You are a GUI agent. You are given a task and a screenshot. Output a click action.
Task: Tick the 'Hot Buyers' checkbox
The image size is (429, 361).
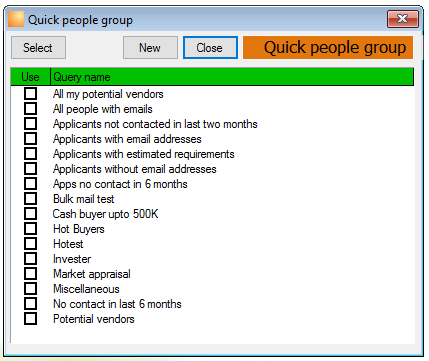pyautogui.click(x=30, y=229)
